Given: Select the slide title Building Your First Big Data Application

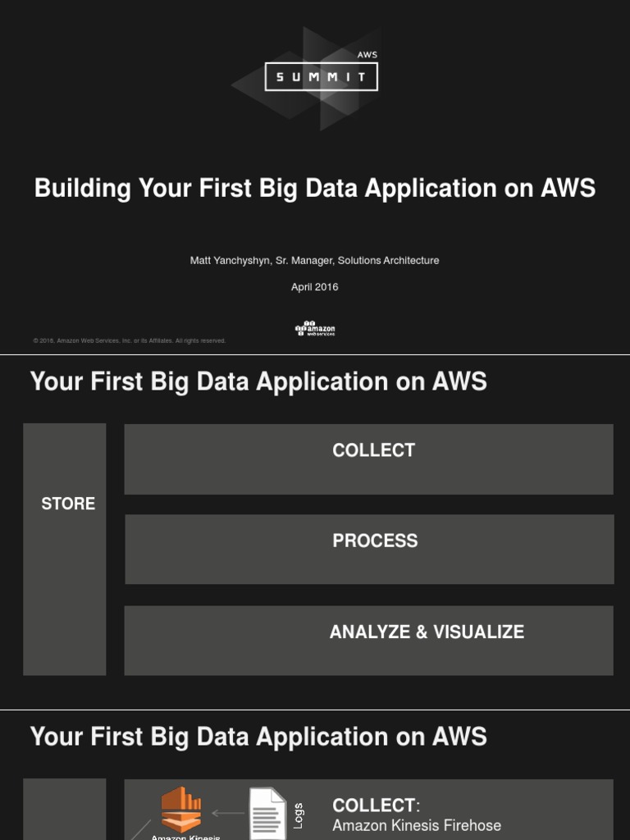Looking at the screenshot, I should [314, 189].
